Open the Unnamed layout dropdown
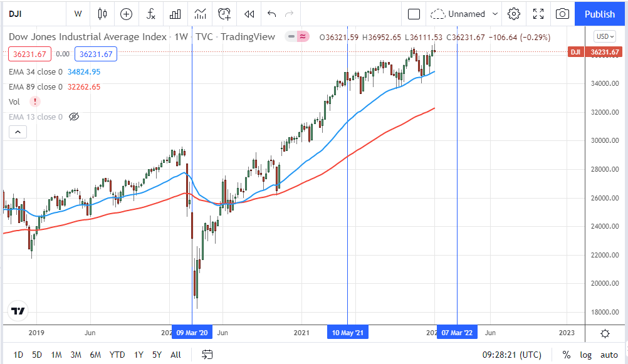 tap(495, 14)
